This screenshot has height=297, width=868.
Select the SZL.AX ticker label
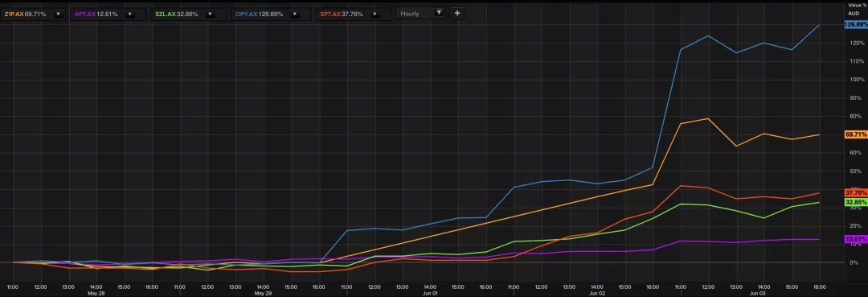[165, 14]
